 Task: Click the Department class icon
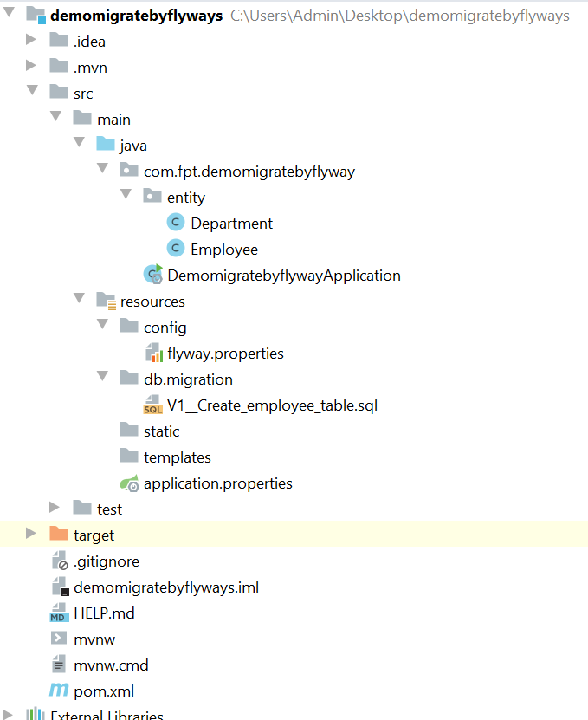point(175,223)
